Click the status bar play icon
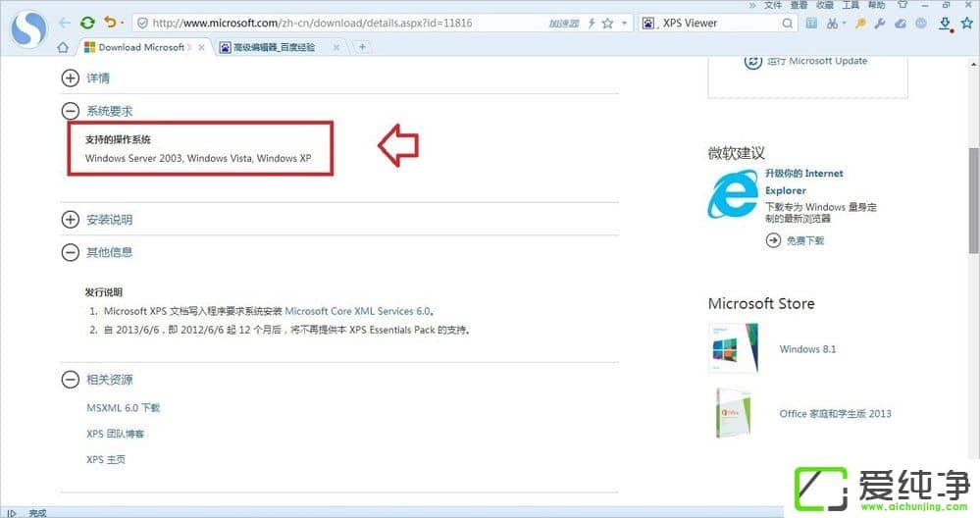 click(11, 513)
